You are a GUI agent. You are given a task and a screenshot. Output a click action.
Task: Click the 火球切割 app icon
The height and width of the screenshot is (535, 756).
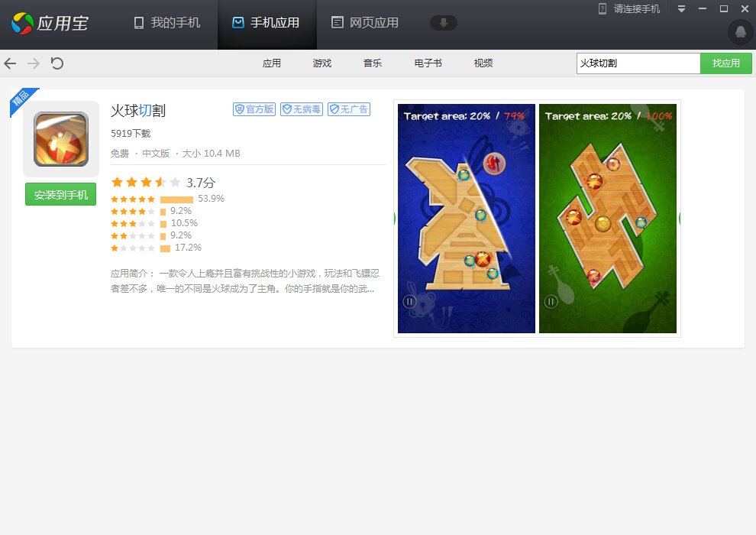pos(61,138)
